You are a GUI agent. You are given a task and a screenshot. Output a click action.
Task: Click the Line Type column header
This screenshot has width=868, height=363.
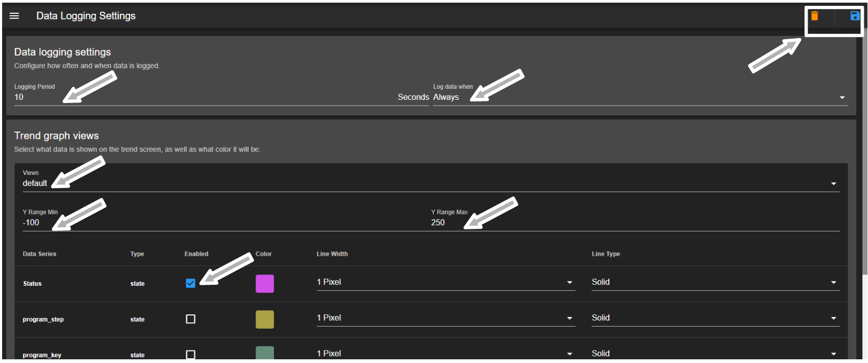(606, 254)
